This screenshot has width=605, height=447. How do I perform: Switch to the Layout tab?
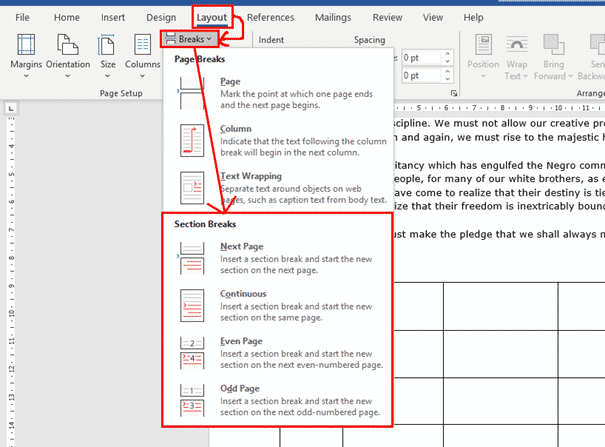point(211,17)
